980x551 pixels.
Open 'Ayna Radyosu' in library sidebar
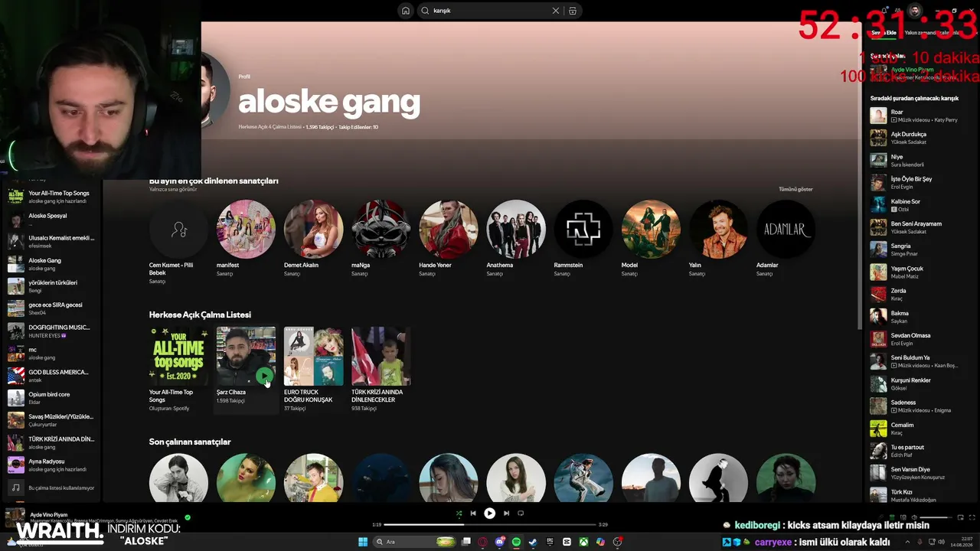pyautogui.click(x=52, y=465)
